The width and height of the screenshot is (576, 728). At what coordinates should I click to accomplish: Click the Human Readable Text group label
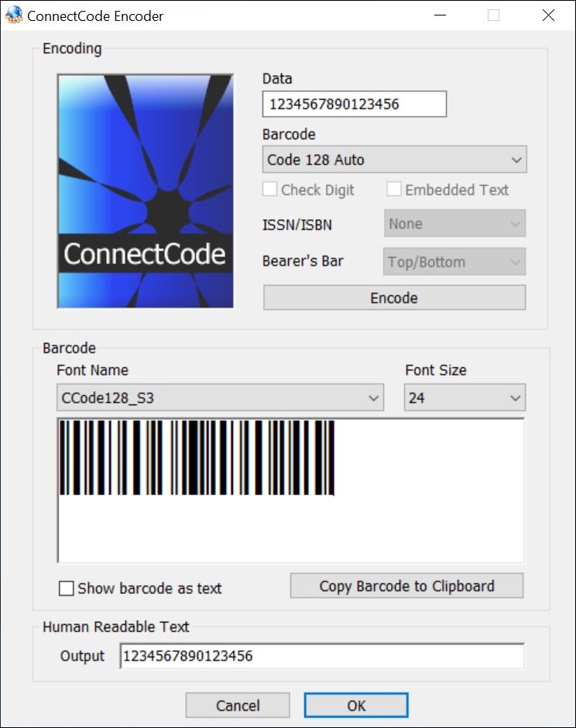tap(115, 627)
